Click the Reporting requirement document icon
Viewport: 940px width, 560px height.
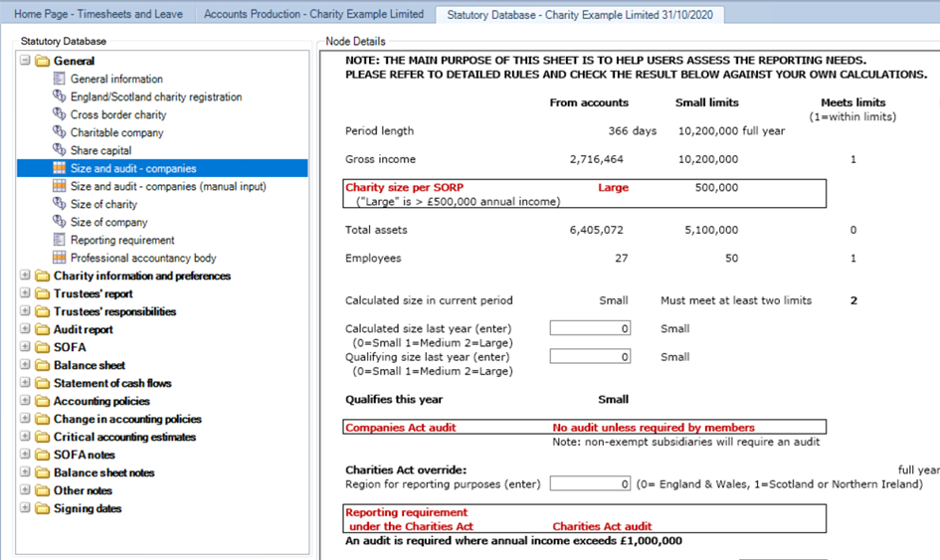[x=59, y=240]
